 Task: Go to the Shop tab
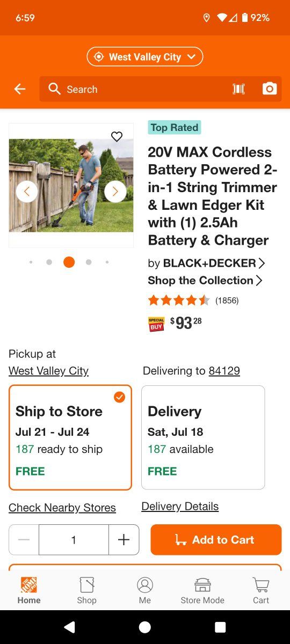(86, 590)
